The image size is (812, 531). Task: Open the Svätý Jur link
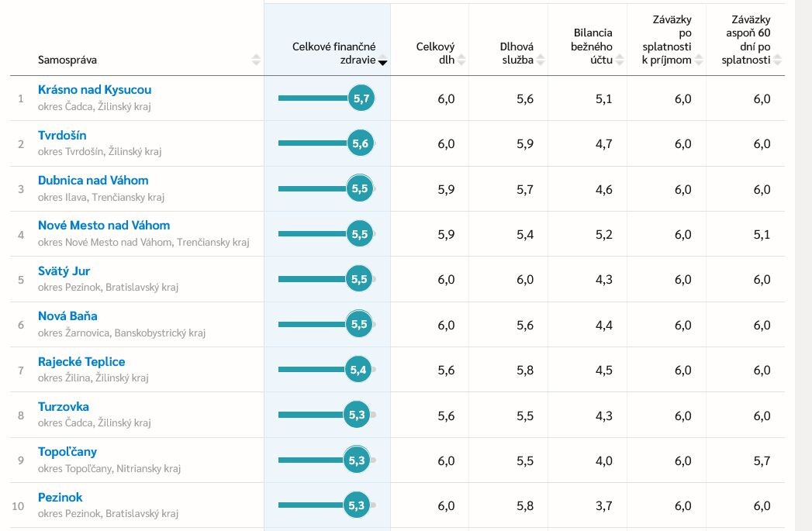pyautogui.click(x=64, y=271)
